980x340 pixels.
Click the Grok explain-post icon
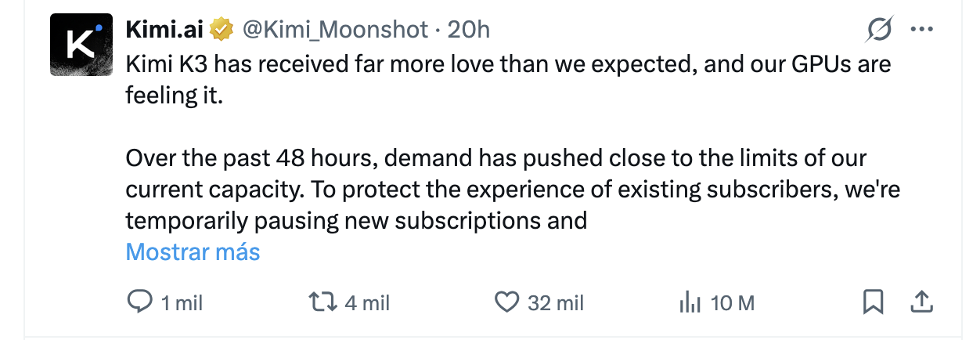pos(880,30)
